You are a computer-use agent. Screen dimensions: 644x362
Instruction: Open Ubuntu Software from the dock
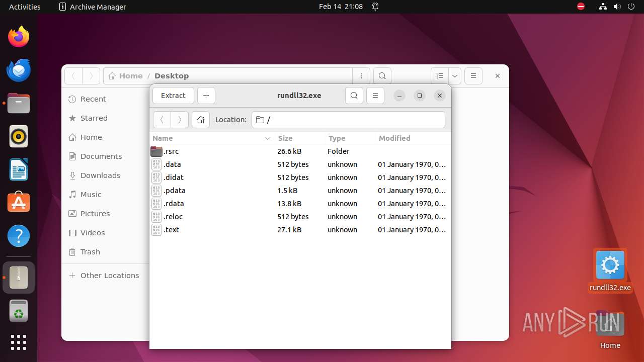coord(19,203)
